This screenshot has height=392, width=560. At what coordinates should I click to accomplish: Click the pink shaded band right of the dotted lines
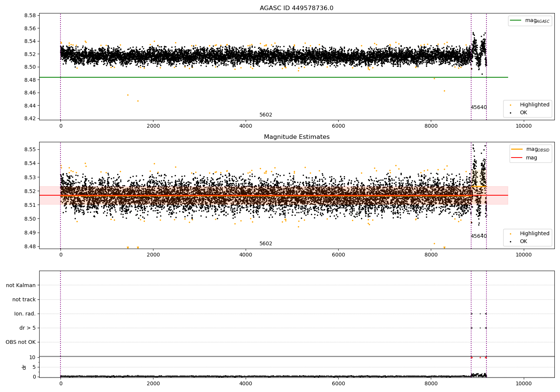click(497, 195)
